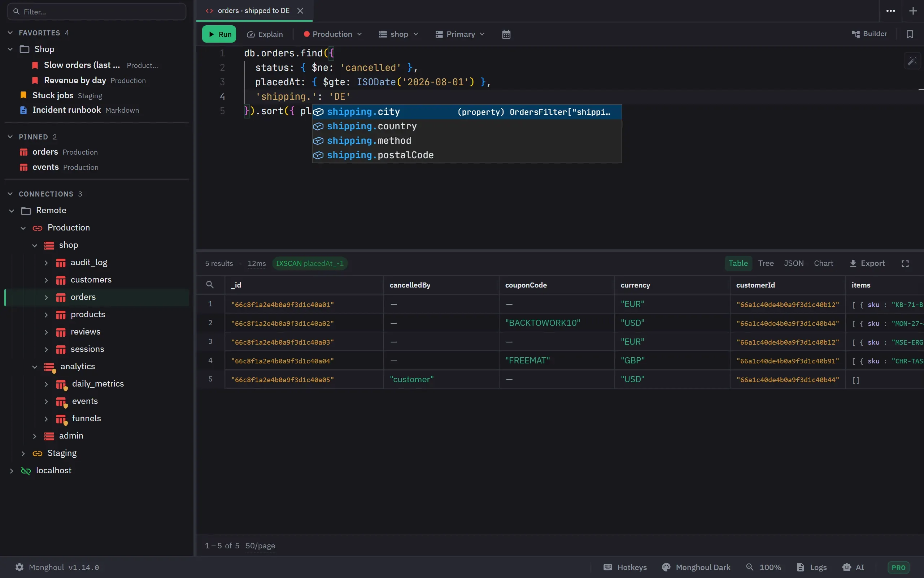Collapse the FAVORITES section

(x=10, y=33)
